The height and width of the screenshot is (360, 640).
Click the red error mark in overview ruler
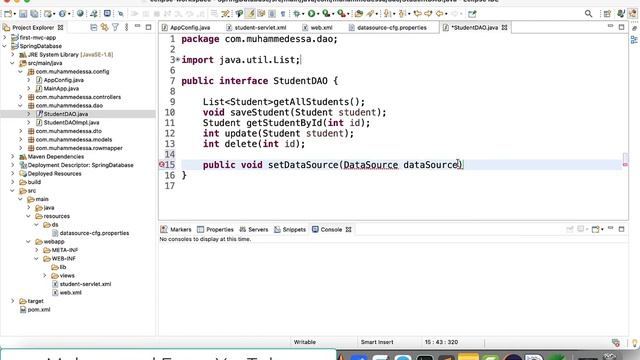(625, 165)
